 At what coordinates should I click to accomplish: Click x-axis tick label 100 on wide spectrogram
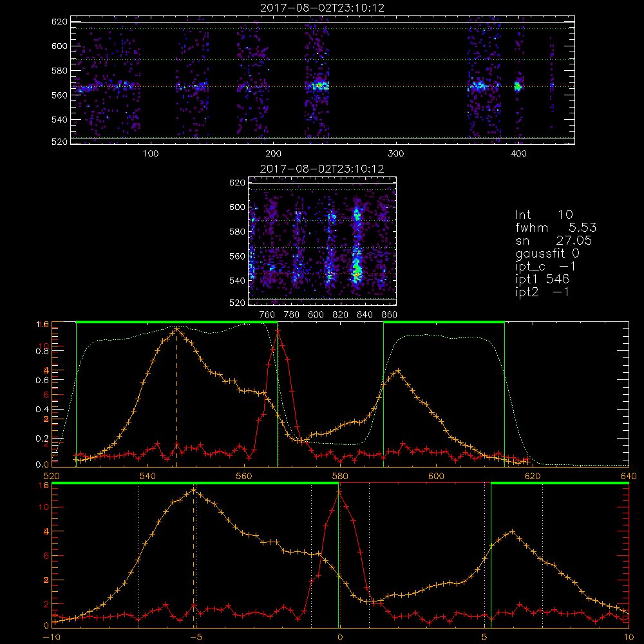[151, 154]
